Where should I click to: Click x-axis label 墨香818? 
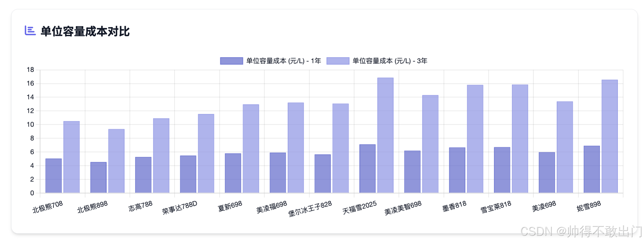click(x=454, y=206)
